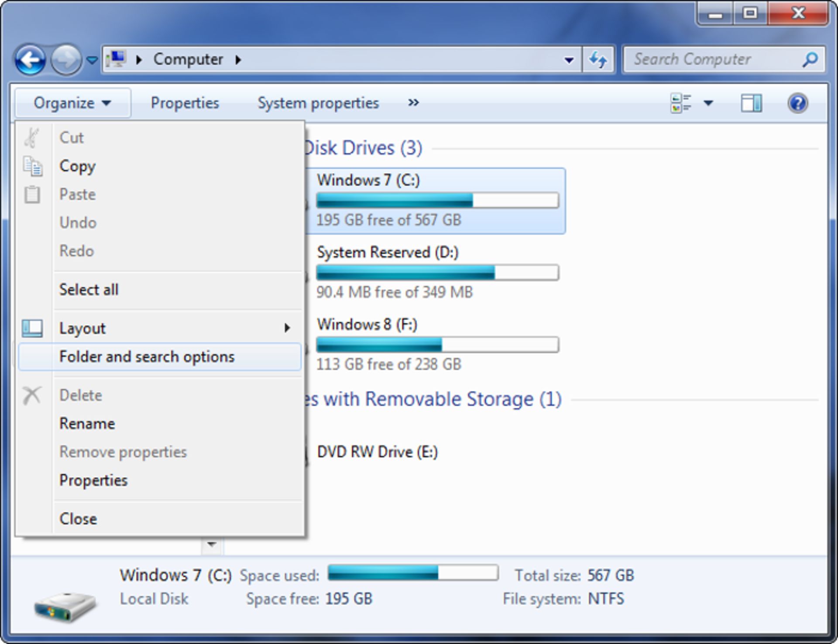Screen dimensions: 838x644
Task: Select Folder and search options
Action: click(x=147, y=356)
